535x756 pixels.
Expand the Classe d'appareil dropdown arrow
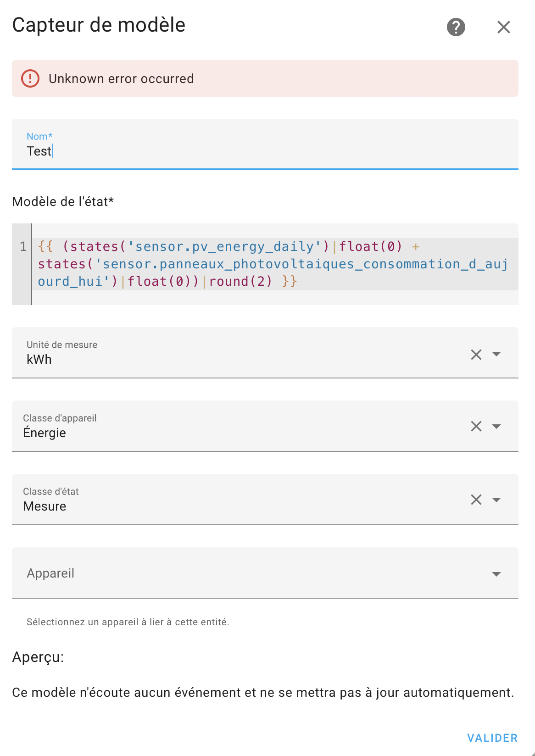(496, 426)
